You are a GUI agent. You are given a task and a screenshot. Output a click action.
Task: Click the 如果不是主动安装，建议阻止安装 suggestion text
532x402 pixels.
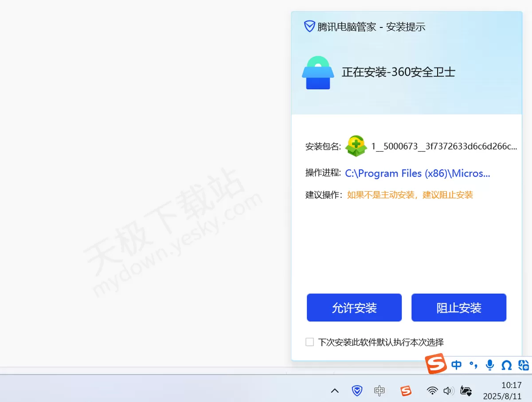click(x=410, y=195)
